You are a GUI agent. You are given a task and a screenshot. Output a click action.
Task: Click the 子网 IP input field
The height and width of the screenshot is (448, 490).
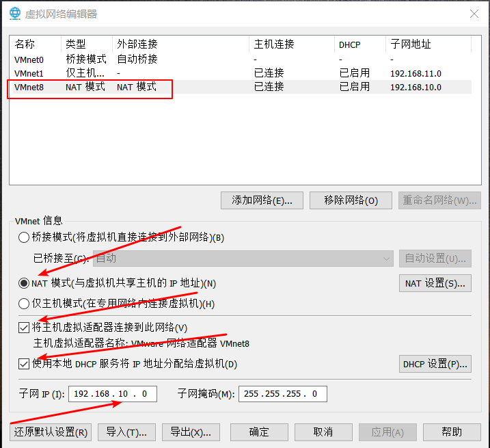[113, 393]
